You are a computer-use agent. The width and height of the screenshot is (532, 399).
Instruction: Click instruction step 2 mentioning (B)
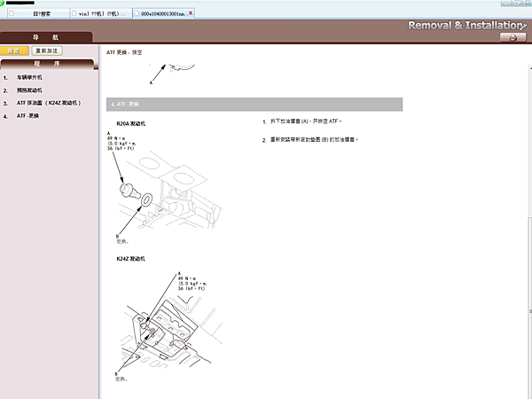point(310,140)
